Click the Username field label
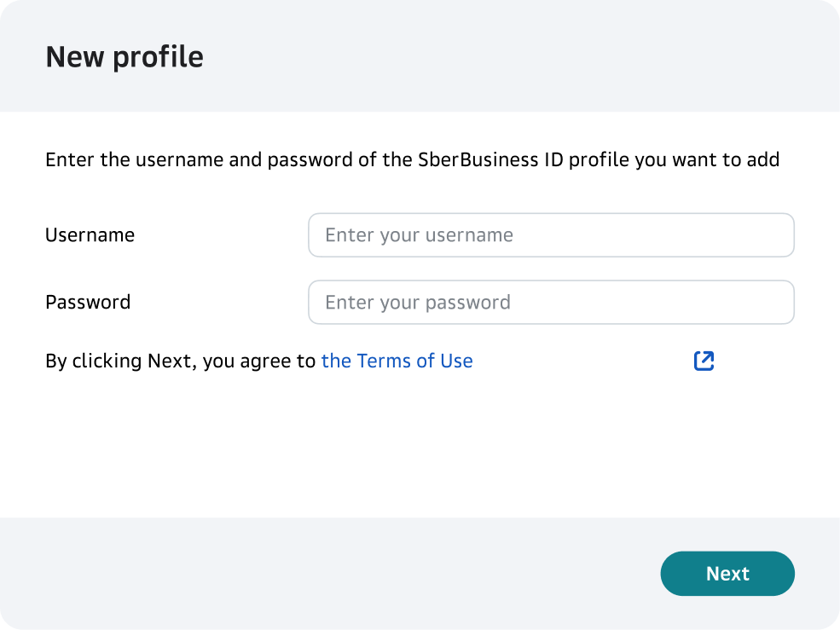The image size is (840, 630). 90,235
